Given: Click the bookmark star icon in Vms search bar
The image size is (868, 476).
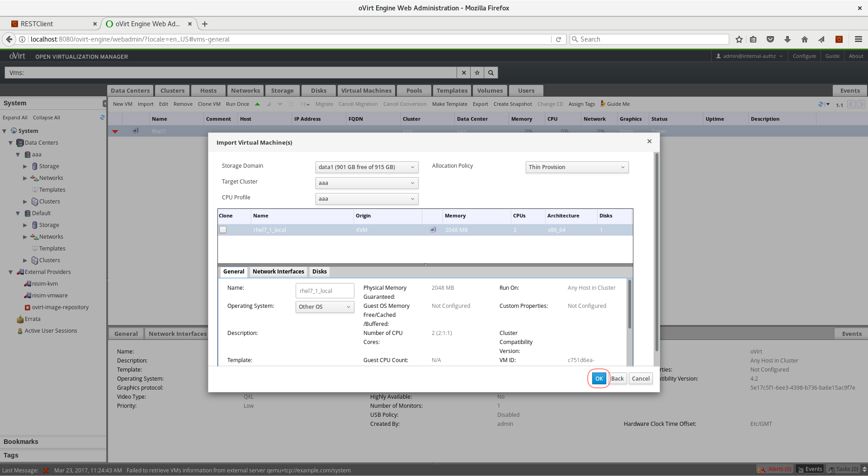Looking at the screenshot, I should pos(477,73).
